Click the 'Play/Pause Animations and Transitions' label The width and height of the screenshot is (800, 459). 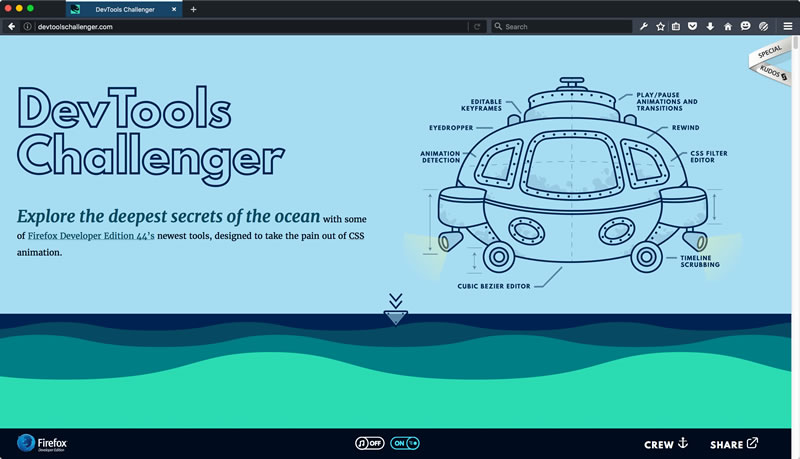click(x=667, y=101)
